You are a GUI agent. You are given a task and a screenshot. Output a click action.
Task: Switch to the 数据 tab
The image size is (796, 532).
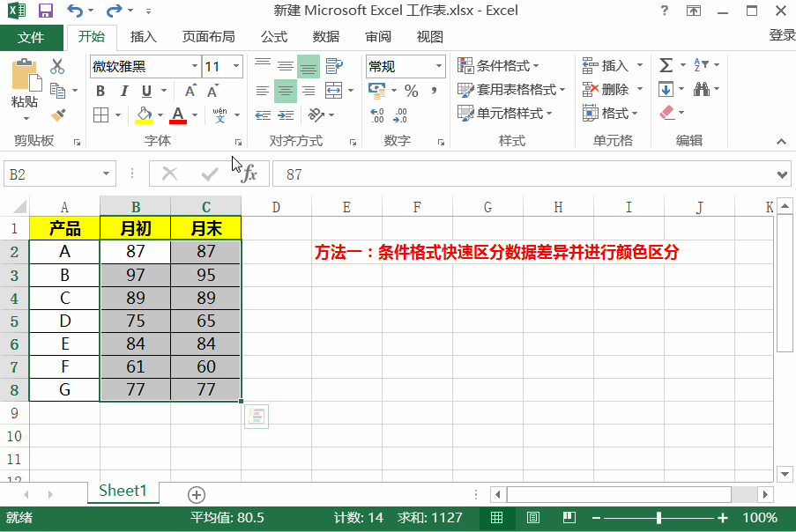pos(326,37)
